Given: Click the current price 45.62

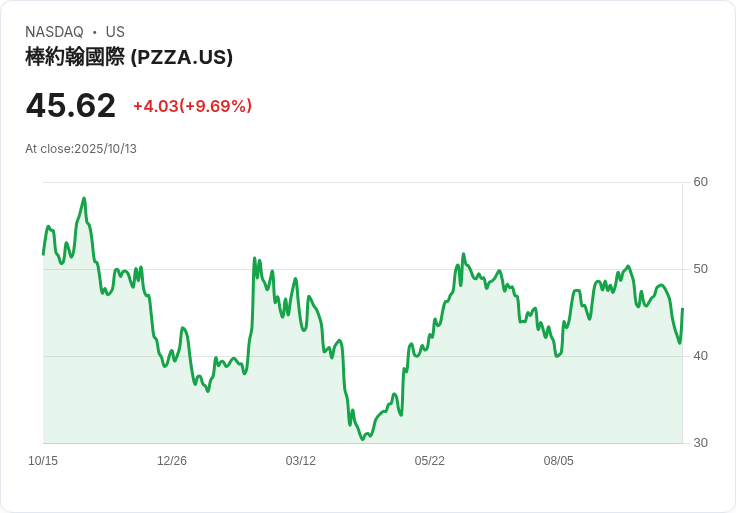Looking at the screenshot, I should coord(71,105).
